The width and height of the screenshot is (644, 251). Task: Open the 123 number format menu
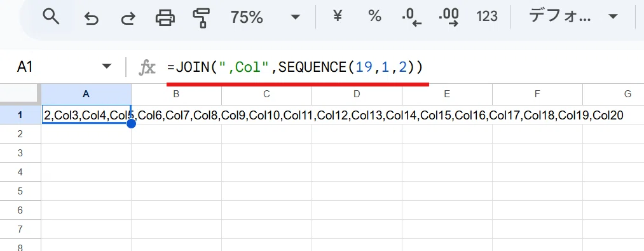(x=487, y=17)
